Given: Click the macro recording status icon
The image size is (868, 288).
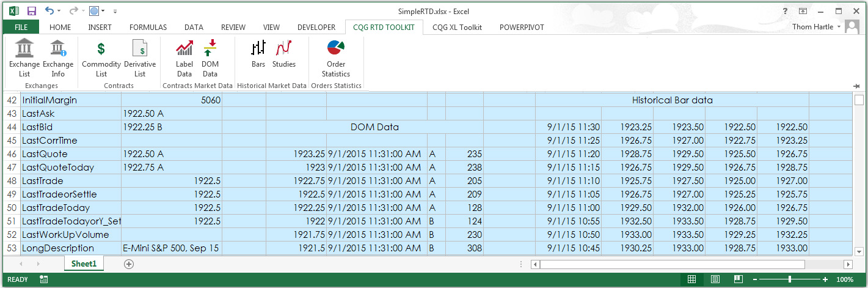Looking at the screenshot, I should pos(43,279).
